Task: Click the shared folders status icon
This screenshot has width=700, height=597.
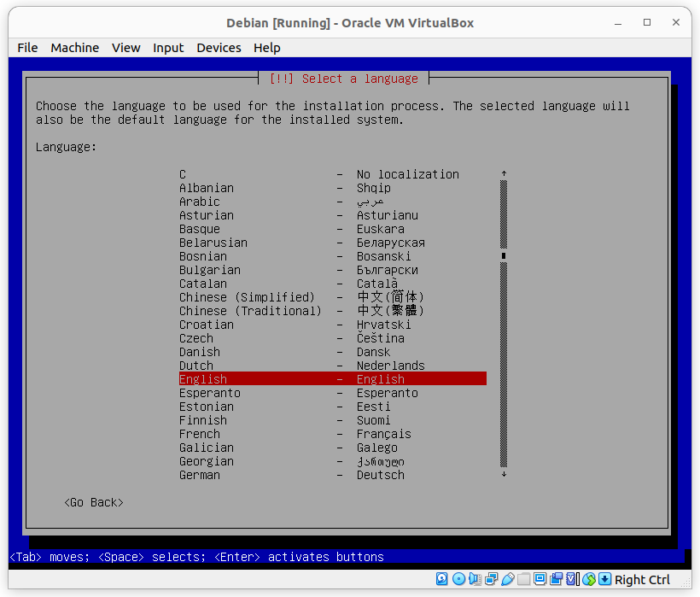Action: [x=522, y=579]
